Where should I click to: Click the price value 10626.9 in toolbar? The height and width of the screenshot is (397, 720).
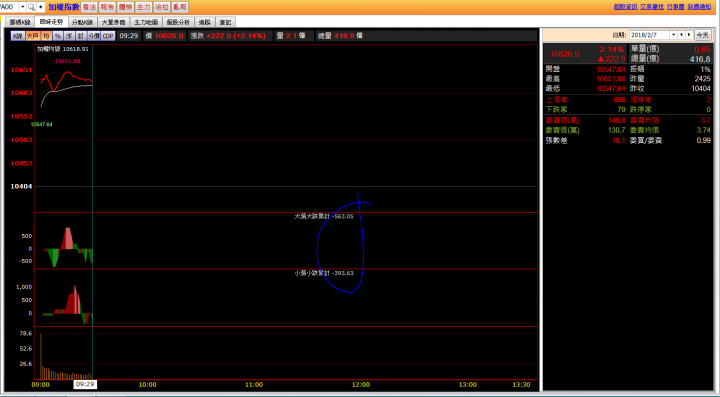(169, 36)
